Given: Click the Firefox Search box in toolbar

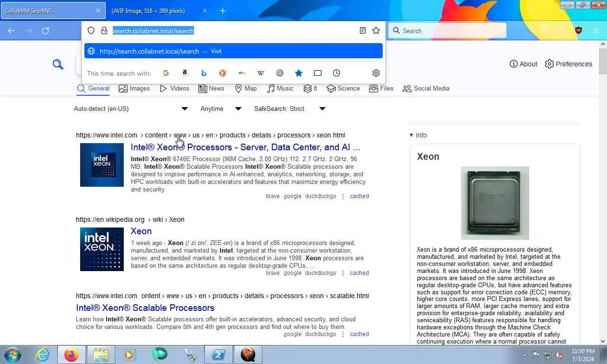Looking at the screenshot, I should [x=448, y=30].
